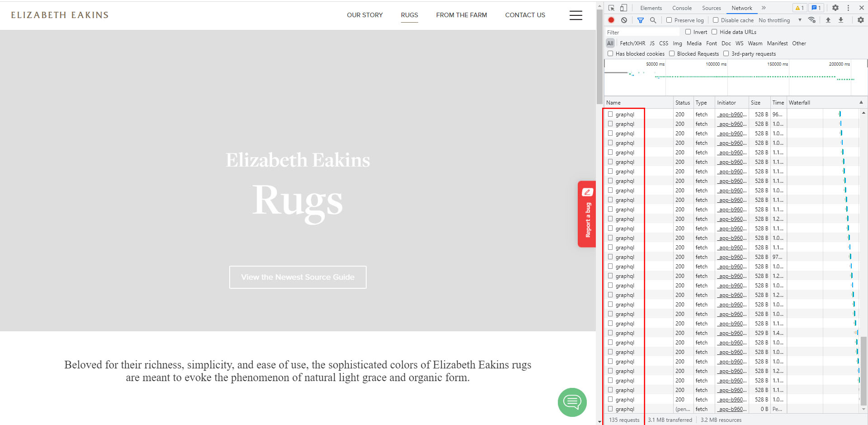Check the Invert filter option
Image resolution: width=868 pixels, height=425 pixels.
[688, 32]
